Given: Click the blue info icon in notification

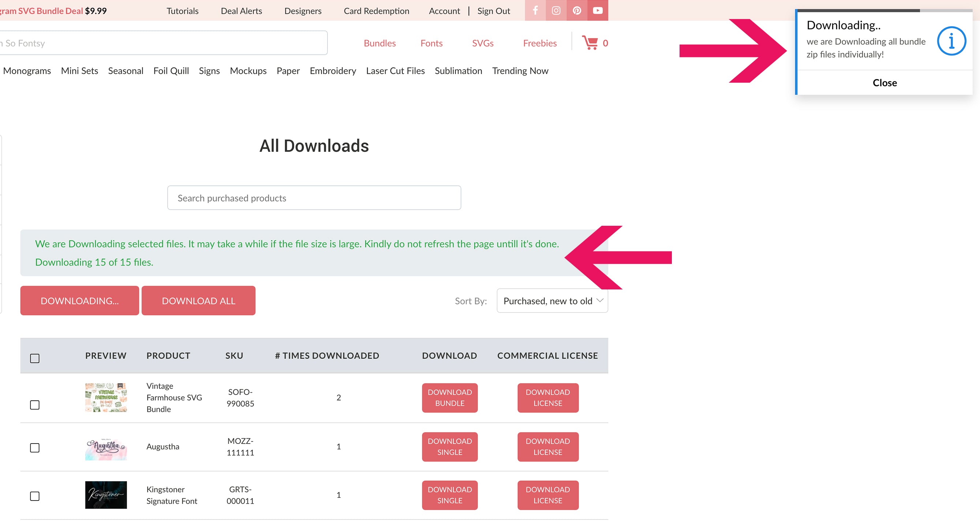Looking at the screenshot, I should coord(951,41).
